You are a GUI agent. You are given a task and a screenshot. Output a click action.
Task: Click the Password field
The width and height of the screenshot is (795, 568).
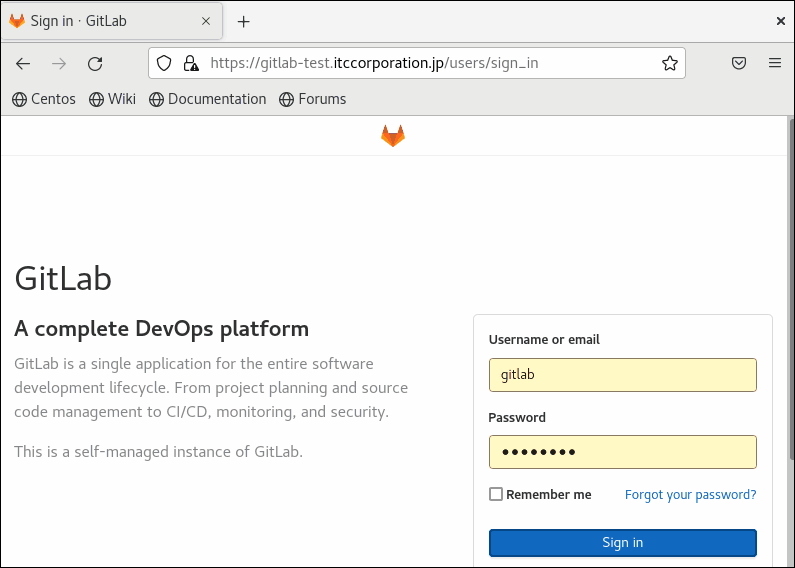click(x=623, y=452)
